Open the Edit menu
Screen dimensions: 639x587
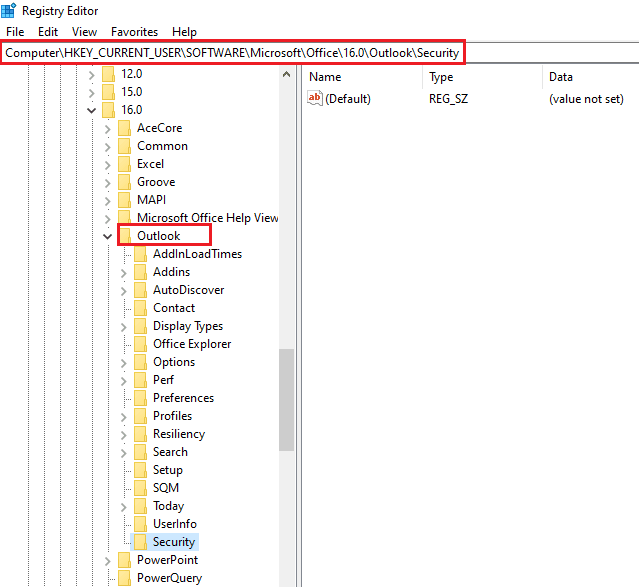48,32
